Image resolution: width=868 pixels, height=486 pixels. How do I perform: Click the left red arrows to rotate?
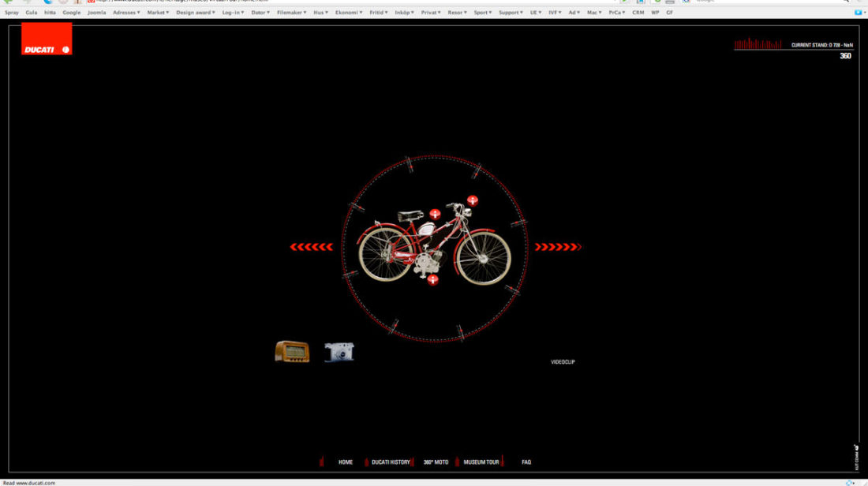coord(312,247)
